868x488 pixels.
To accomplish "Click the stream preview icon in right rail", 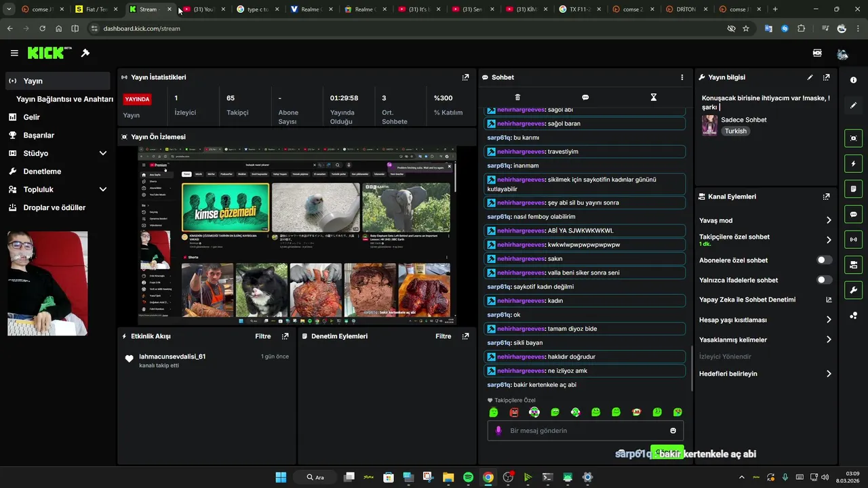I will click(x=853, y=138).
